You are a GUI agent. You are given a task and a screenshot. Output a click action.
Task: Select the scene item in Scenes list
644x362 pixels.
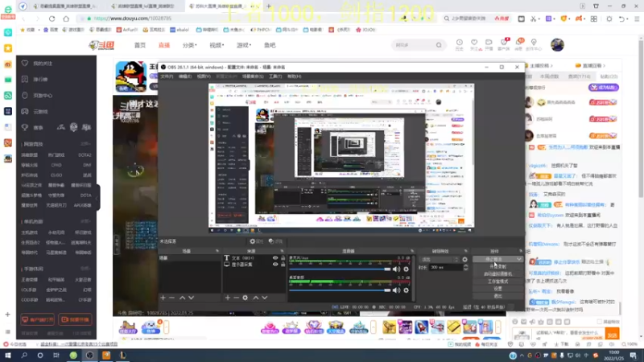[x=189, y=258]
